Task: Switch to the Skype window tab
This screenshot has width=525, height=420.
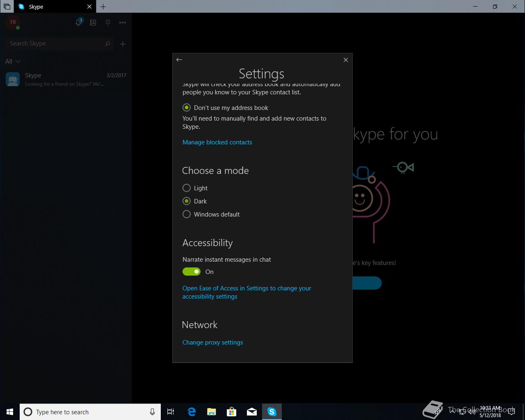Action: coord(55,7)
